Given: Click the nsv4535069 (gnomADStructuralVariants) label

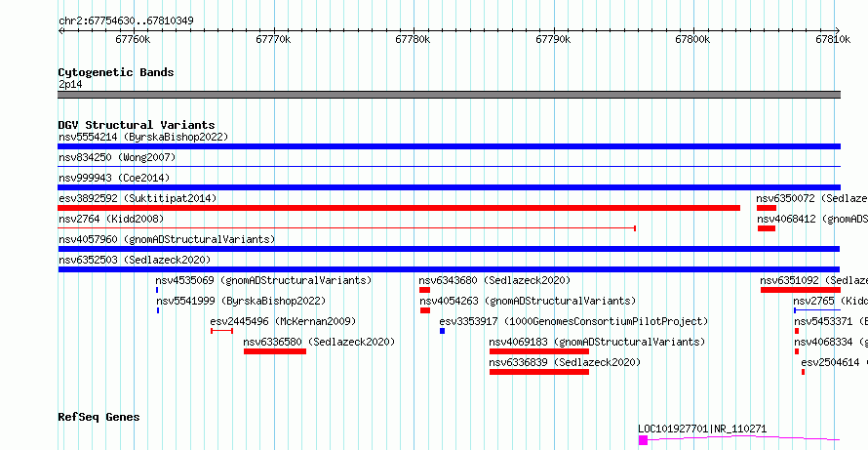Looking at the screenshot, I should pos(264,280).
